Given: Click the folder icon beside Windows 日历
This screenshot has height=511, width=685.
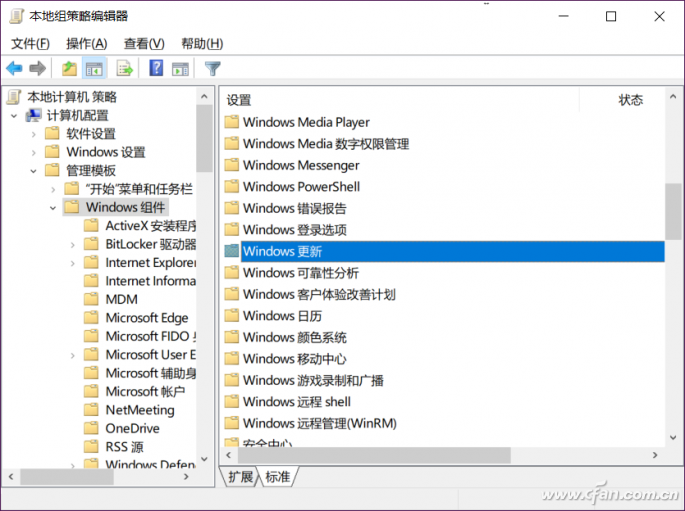Looking at the screenshot, I should point(232,315).
